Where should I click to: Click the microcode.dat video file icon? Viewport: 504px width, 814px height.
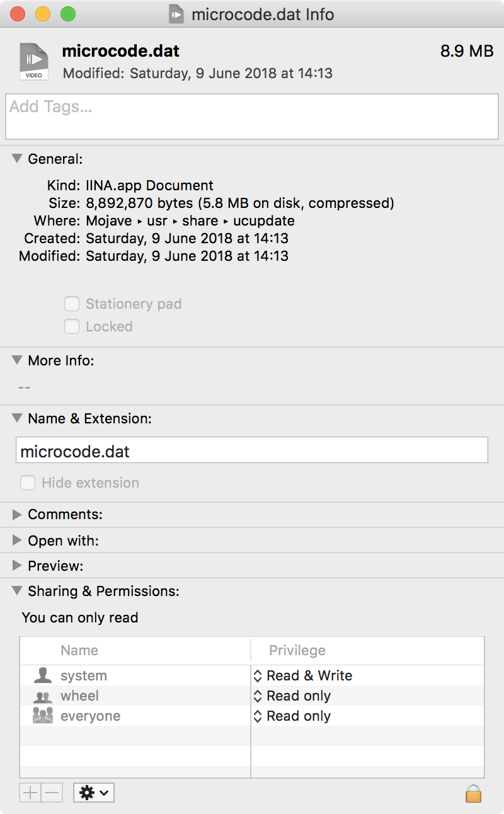point(34,61)
